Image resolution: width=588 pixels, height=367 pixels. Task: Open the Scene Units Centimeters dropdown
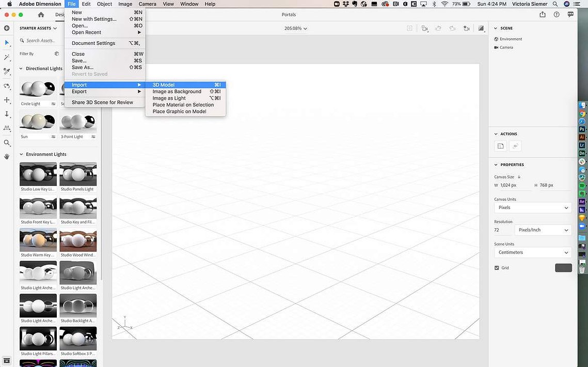[x=533, y=252]
